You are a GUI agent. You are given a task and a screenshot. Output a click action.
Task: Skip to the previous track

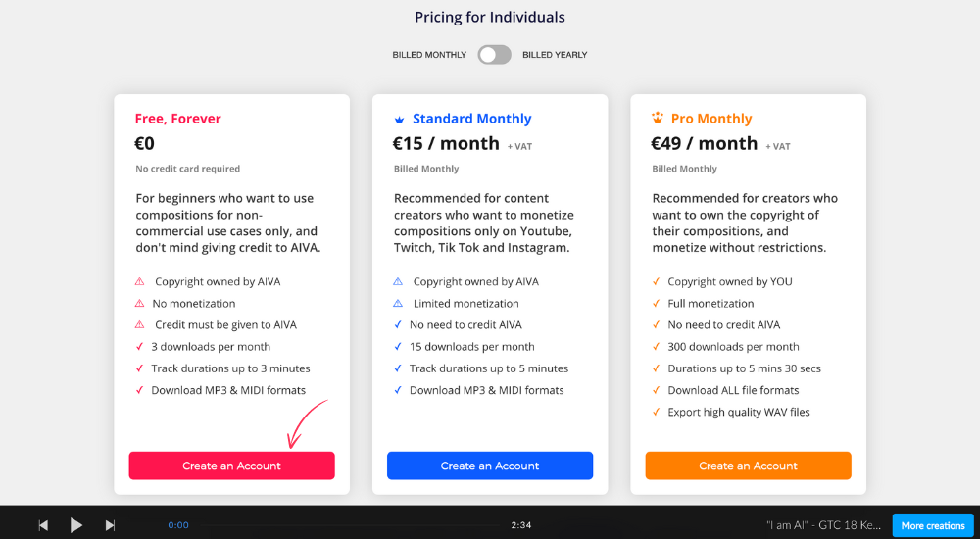click(x=43, y=525)
